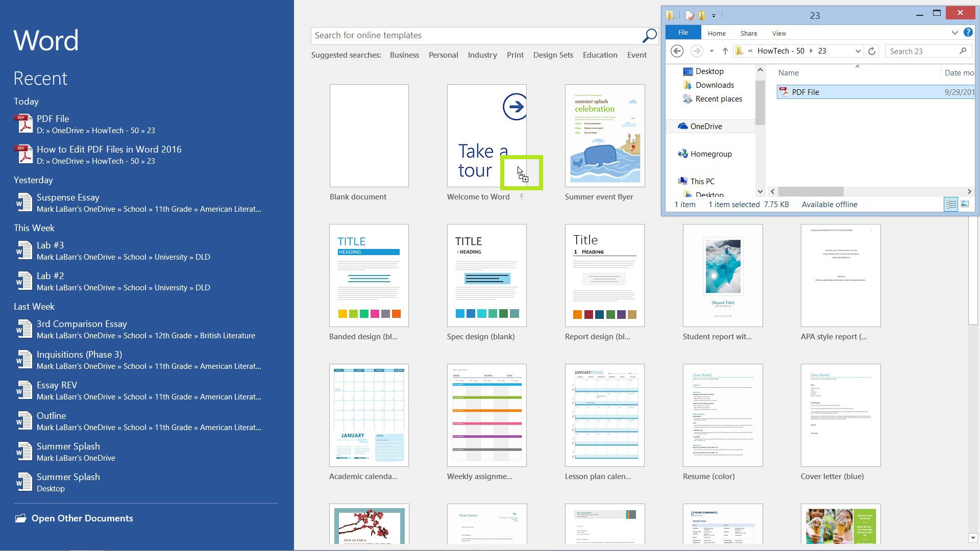Select the Share menu in file explorer

click(x=748, y=32)
